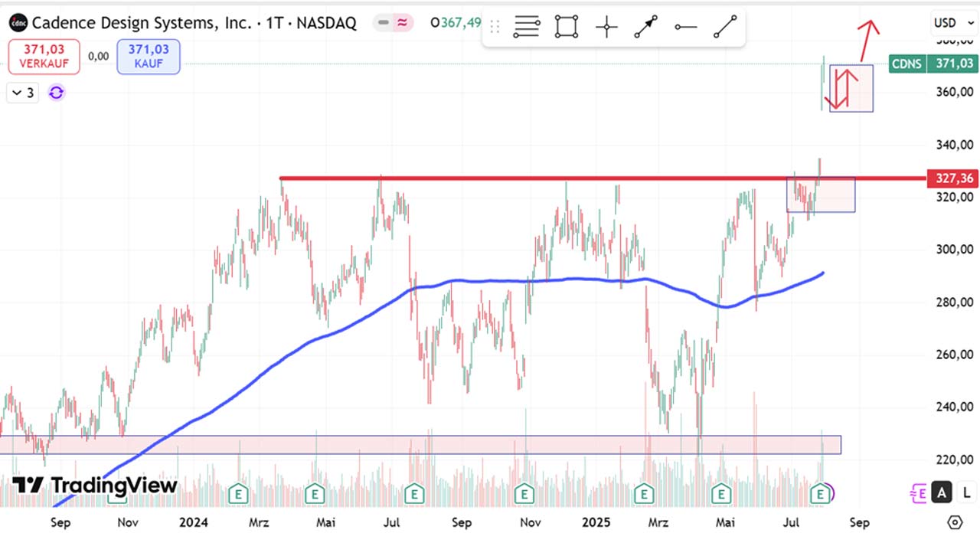Open the earnings E marker above Mrz 2025
The image size is (980, 533).
[645, 493]
